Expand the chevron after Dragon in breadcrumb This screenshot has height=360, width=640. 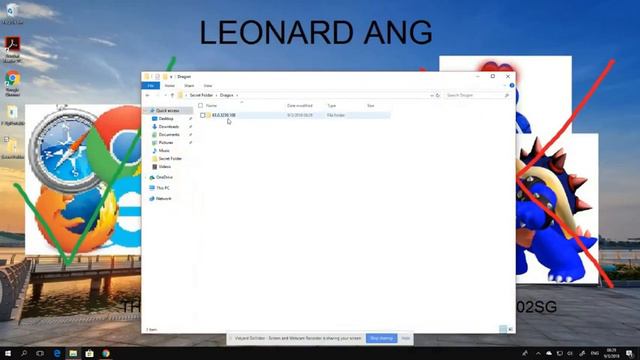237,95
